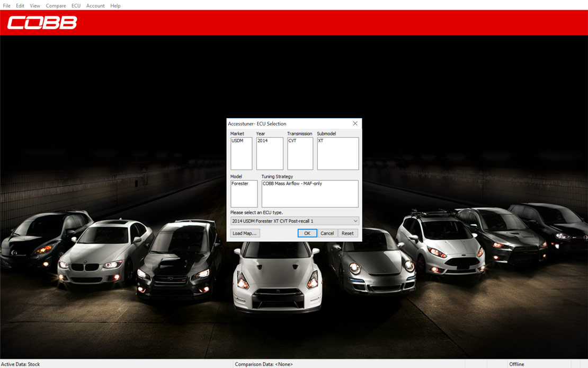Click the dialog title Accesstuner- ECU Selection
588x368 pixels.
click(x=257, y=124)
